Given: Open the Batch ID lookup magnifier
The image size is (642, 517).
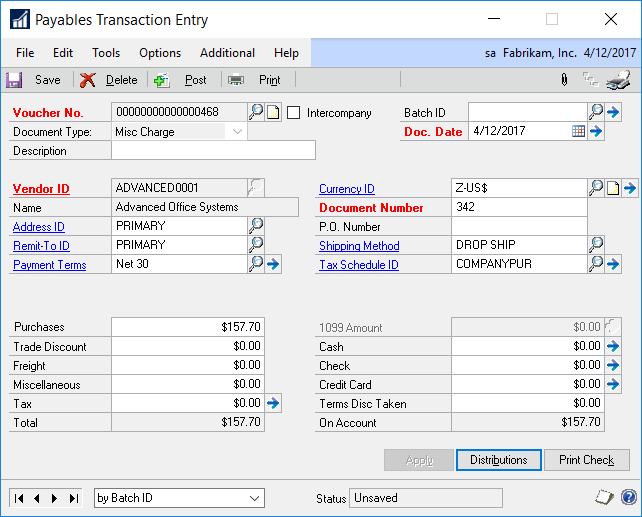Looking at the screenshot, I should click(x=596, y=112).
